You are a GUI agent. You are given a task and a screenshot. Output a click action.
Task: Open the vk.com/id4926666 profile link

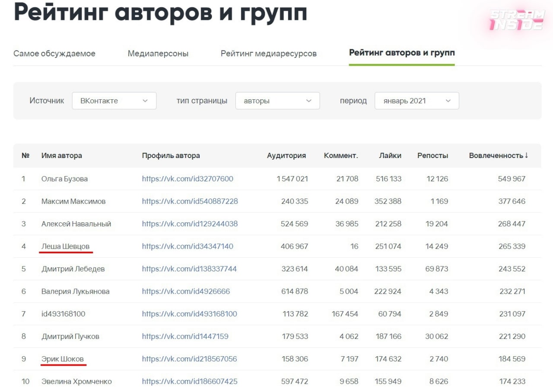186,291
